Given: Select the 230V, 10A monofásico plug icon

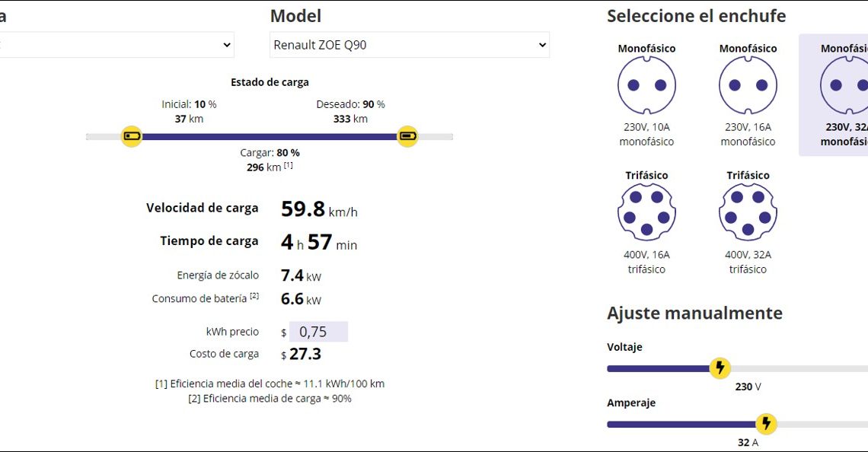Looking at the screenshot, I should coord(646,85).
